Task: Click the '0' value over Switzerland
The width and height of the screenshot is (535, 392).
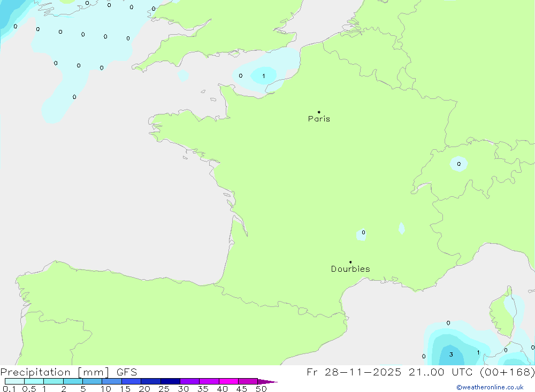Action: [x=459, y=164]
